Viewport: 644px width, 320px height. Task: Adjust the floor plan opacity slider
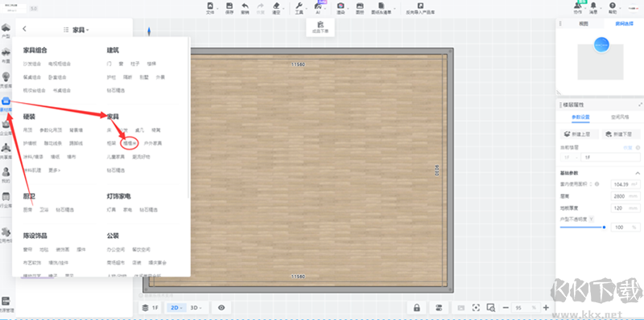[x=582, y=228]
